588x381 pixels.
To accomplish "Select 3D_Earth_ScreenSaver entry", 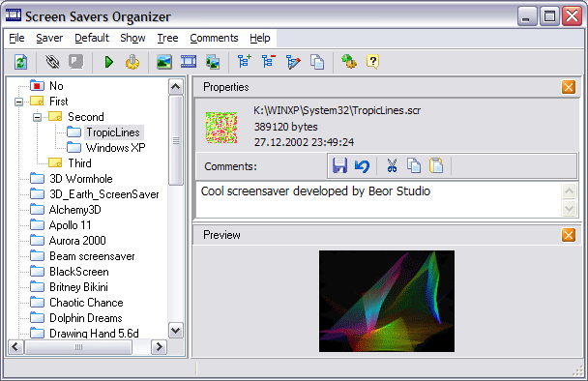I will (104, 194).
